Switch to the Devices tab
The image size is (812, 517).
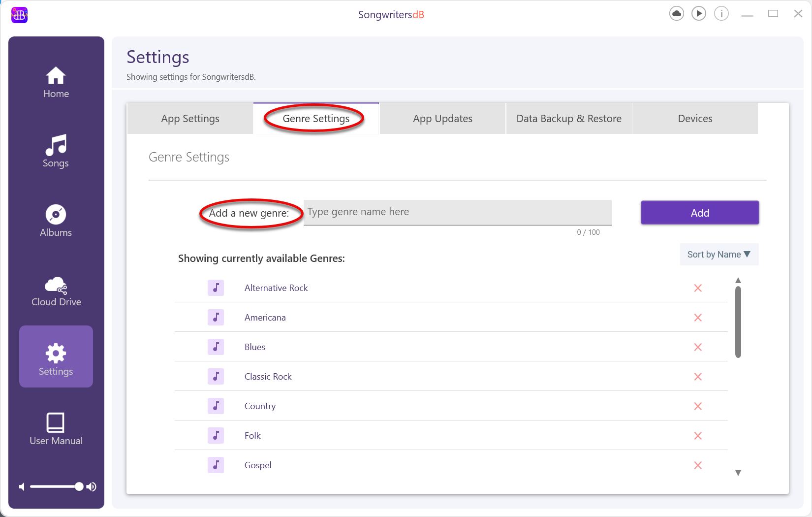695,119
